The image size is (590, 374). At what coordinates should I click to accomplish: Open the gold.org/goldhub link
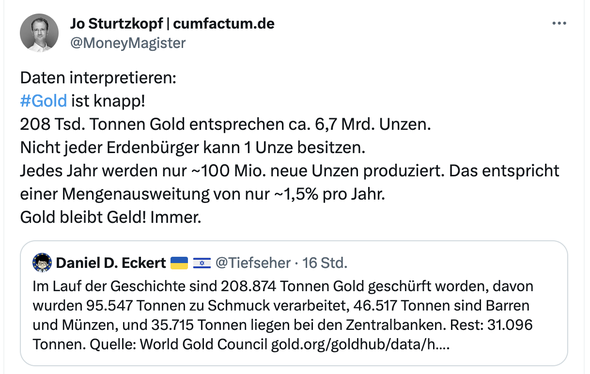click(x=360, y=344)
